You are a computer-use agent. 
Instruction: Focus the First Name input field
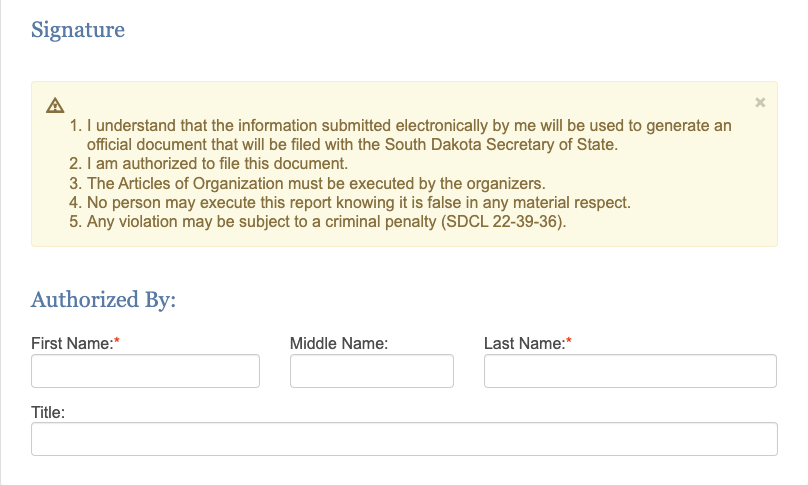pos(145,371)
